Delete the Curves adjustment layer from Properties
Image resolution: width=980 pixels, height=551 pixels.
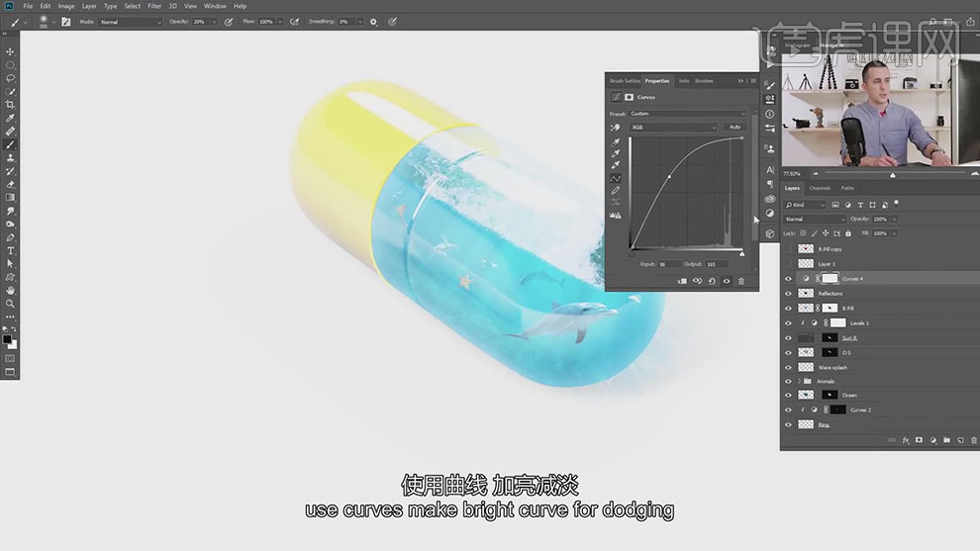(x=741, y=281)
